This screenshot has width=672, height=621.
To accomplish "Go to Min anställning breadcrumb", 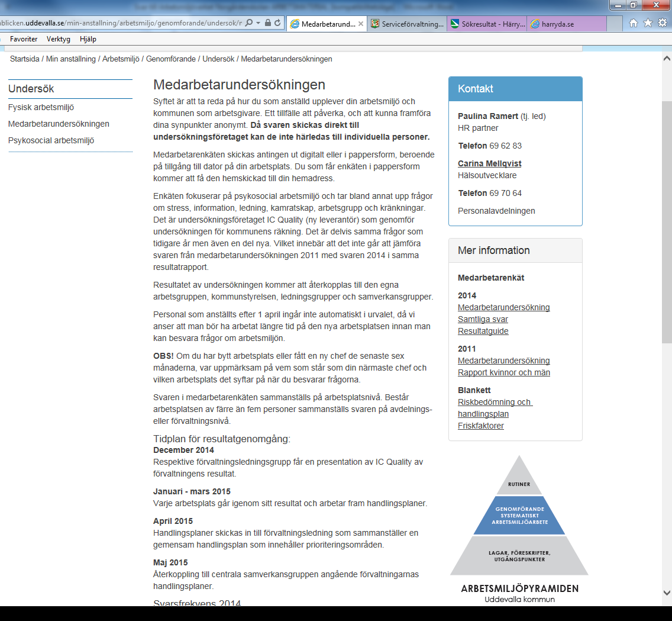I will point(71,59).
